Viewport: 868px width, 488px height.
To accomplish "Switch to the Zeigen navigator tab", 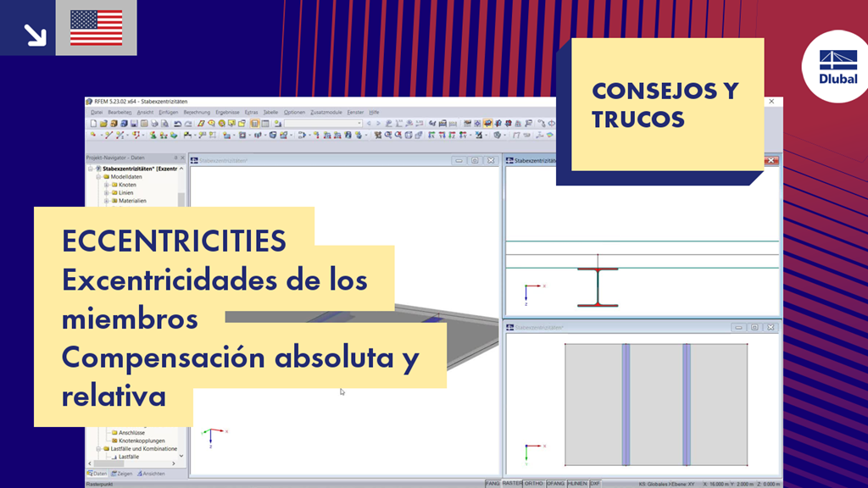I will 122,474.
